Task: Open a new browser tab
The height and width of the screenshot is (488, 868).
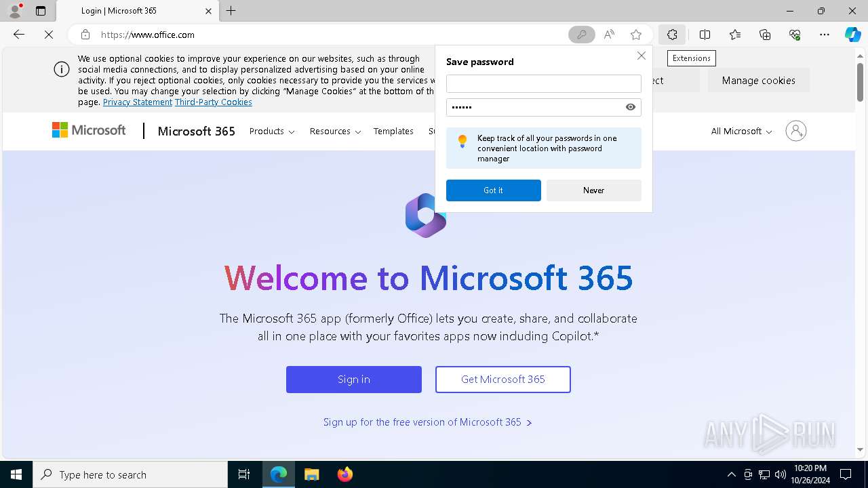Action: [x=231, y=11]
